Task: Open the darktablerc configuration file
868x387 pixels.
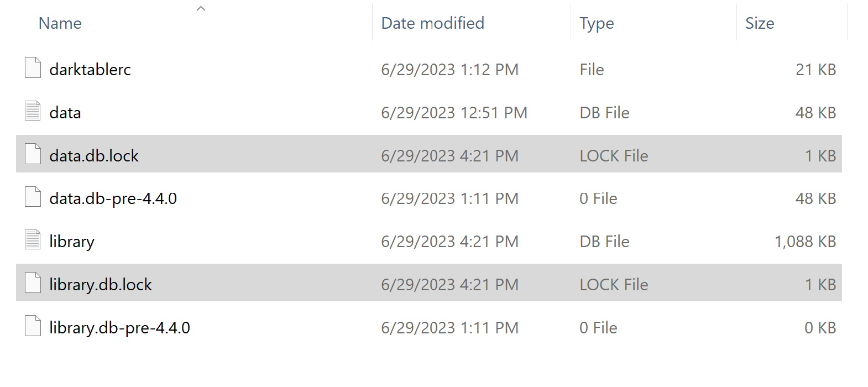Action: [90, 69]
